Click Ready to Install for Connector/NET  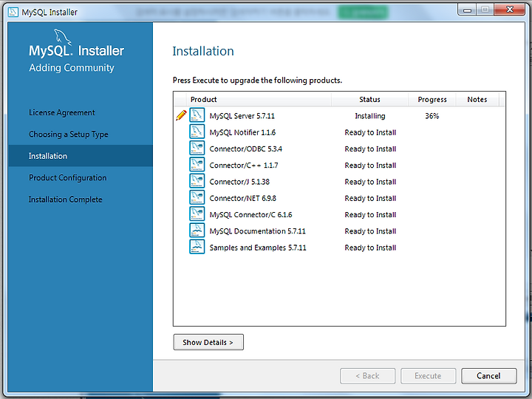click(x=370, y=198)
